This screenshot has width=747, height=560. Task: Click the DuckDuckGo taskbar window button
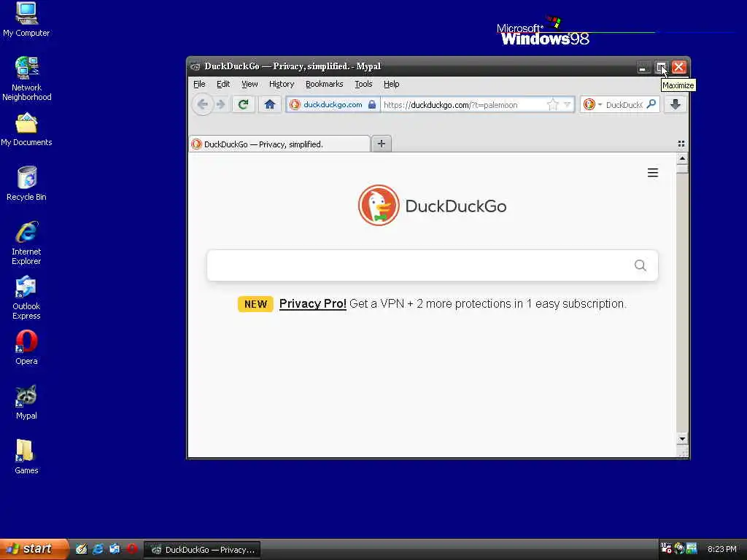point(202,550)
